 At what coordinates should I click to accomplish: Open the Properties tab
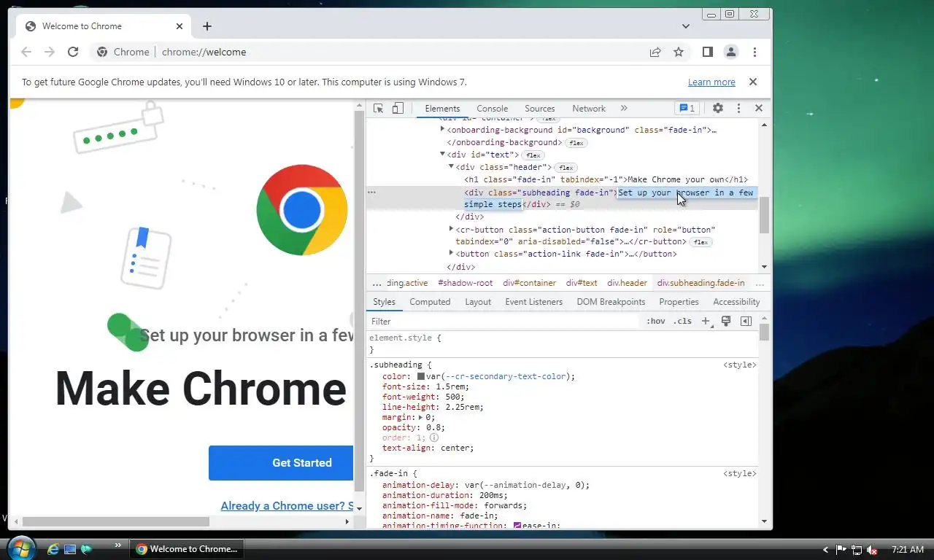pyautogui.click(x=679, y=302)
